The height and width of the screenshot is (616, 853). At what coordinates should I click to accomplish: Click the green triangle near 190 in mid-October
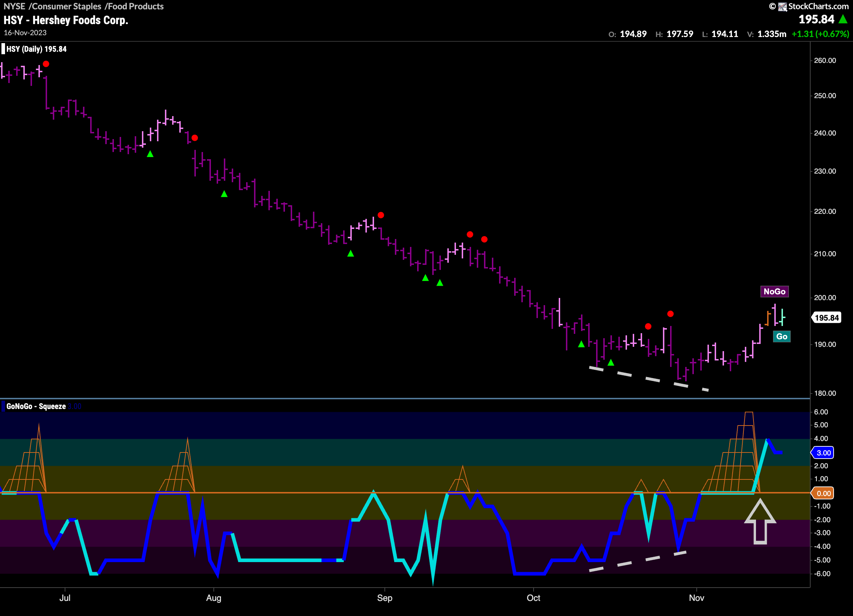pyautogui.click(x=581, y=344)
